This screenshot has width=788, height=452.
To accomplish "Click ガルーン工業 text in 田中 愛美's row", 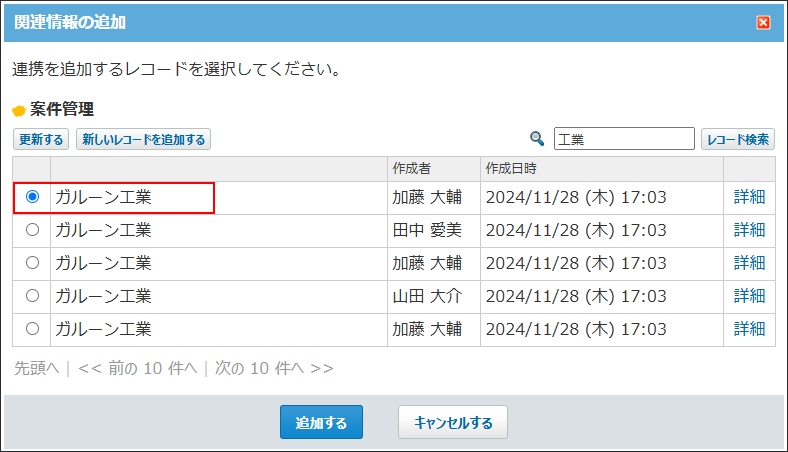I will (x=104, y=230).
